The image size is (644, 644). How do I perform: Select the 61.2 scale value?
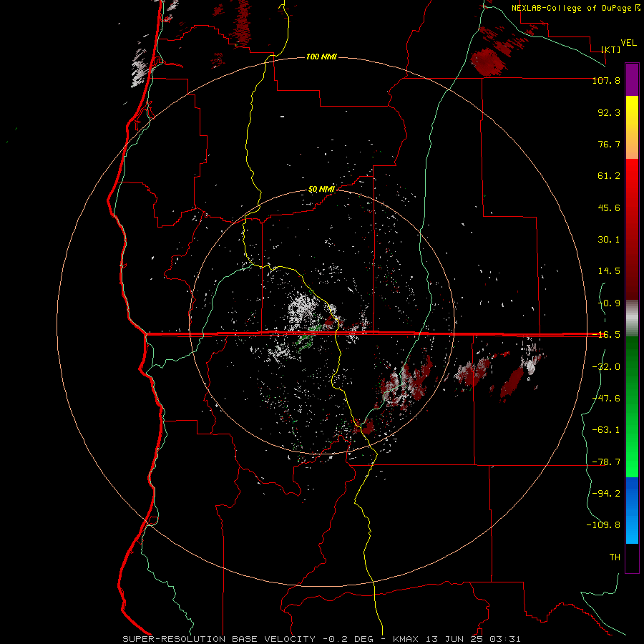[x=609, y=176]
